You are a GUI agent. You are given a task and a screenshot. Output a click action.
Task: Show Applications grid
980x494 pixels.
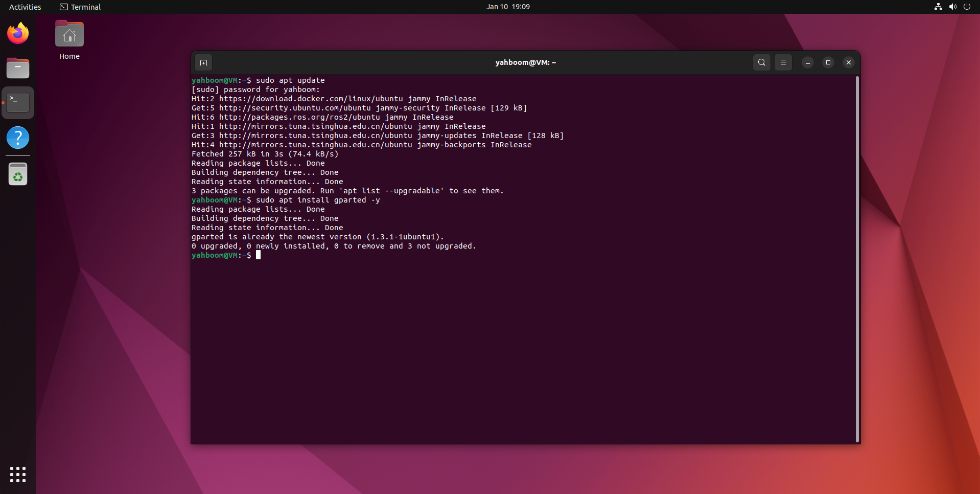click(18, 474)
